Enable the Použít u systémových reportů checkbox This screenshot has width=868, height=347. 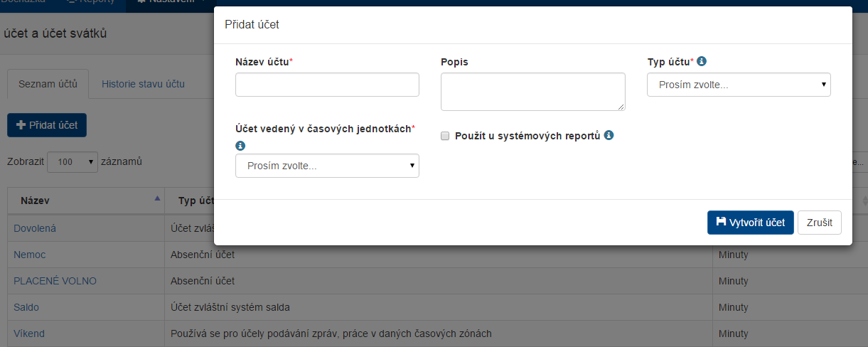click(x=445, y=136)
